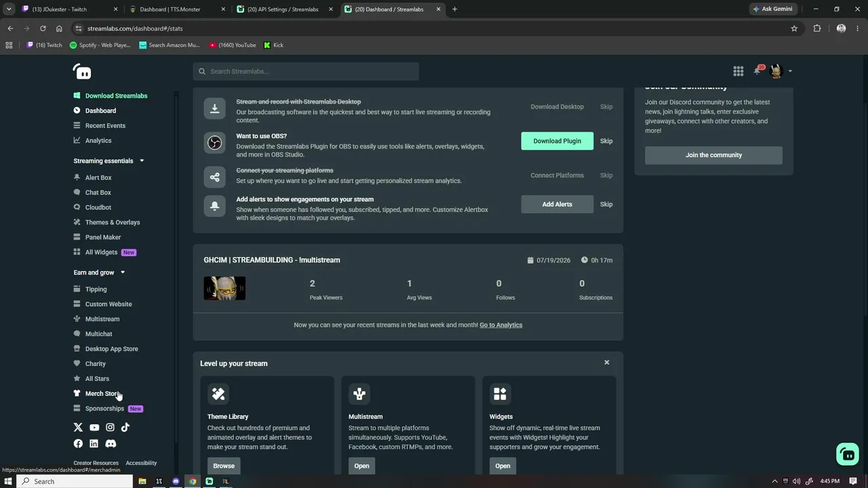Click the Facebook social icon
This screenshot has height=488, width=868.
pos(78,443)
